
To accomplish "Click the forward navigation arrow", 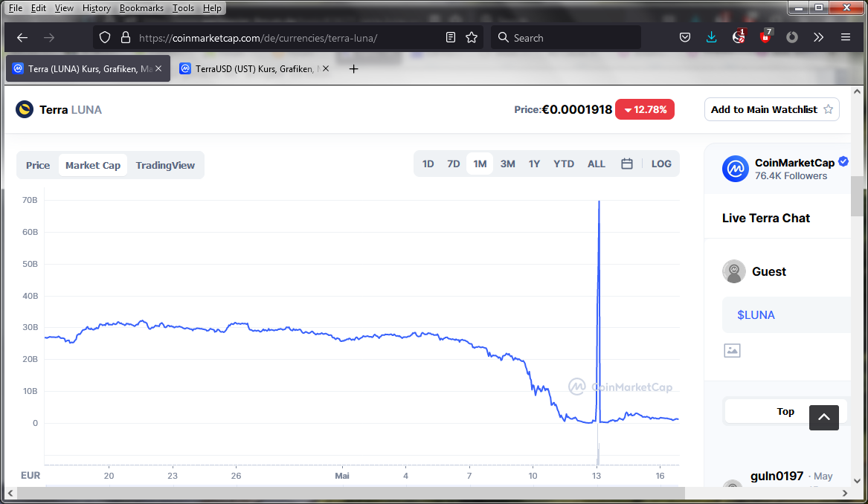I will pyautogui.click(x=49, y=38).
